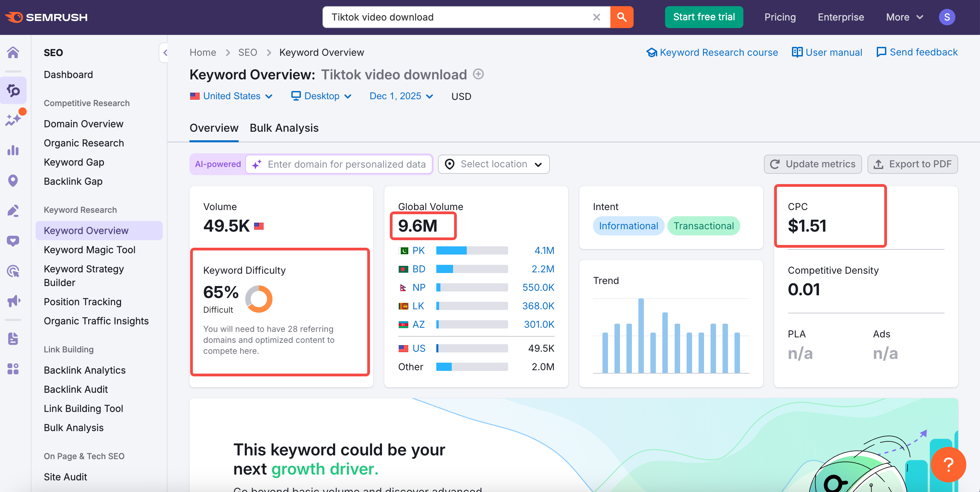Open the target cursor icon in rail
980x492 pixels.
13,271
